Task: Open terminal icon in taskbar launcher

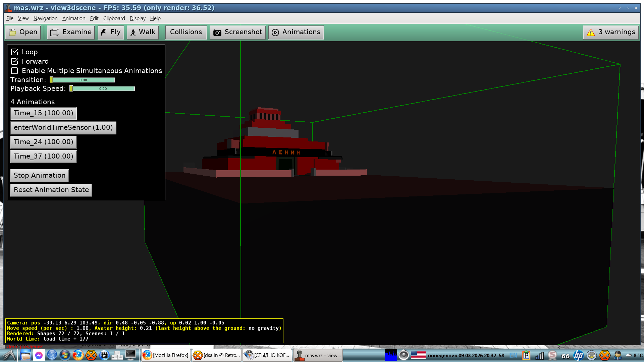Action: click(130, 355)
